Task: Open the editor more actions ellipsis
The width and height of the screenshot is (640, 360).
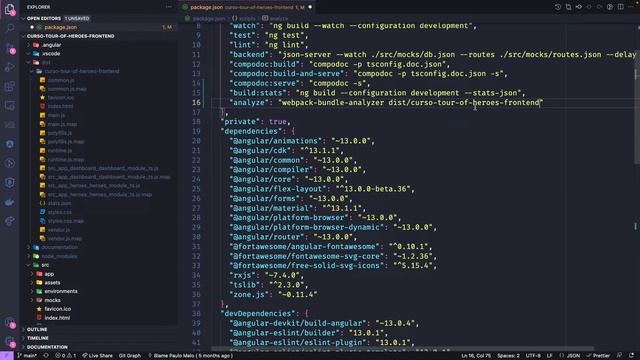Action: pyautogui.click(x=632, y=7)
